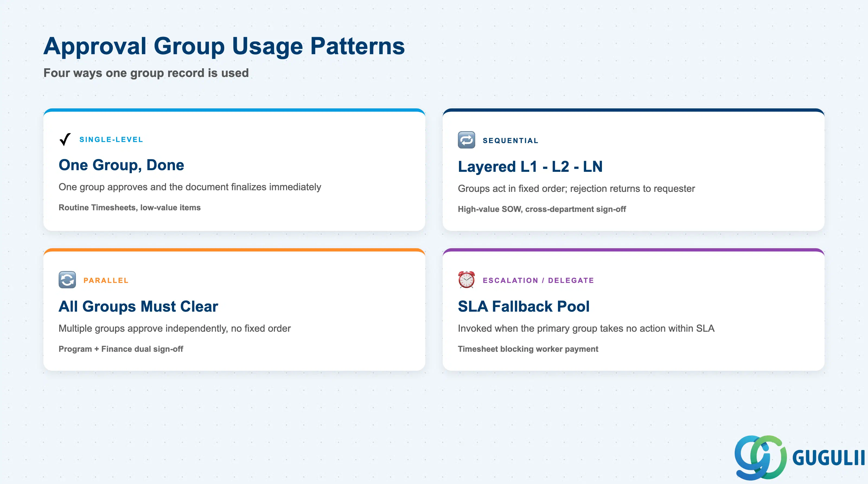868x484 pixels.
Task: Click the alarm clock icon beside ESCALATION / DELEGATE
Action: tap(466, 280)
